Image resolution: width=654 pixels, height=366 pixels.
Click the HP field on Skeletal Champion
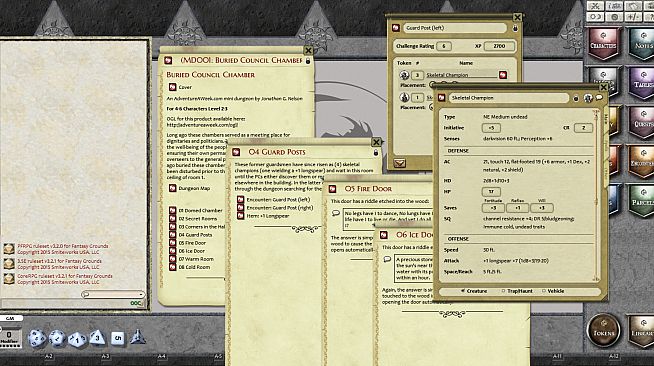coord(491,192)
